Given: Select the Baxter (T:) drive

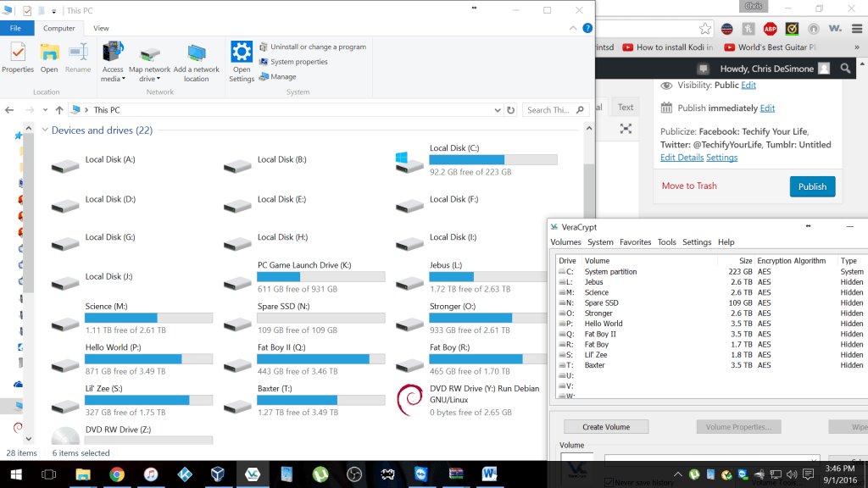Looking at the screenshot, I should (303, 400).
